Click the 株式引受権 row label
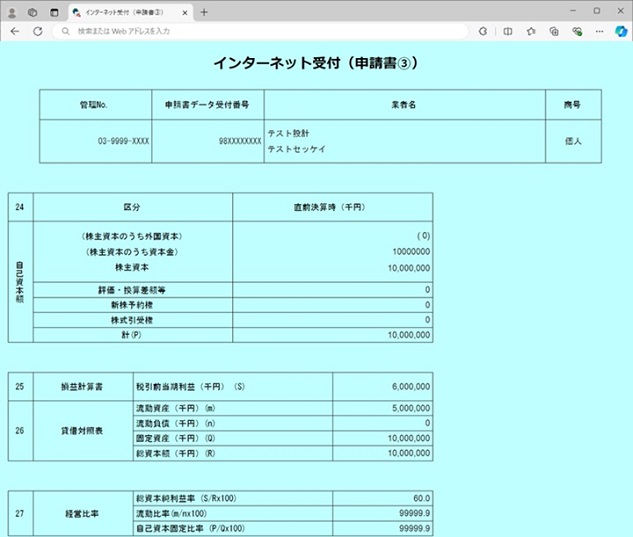 click(x=132, y=320)
